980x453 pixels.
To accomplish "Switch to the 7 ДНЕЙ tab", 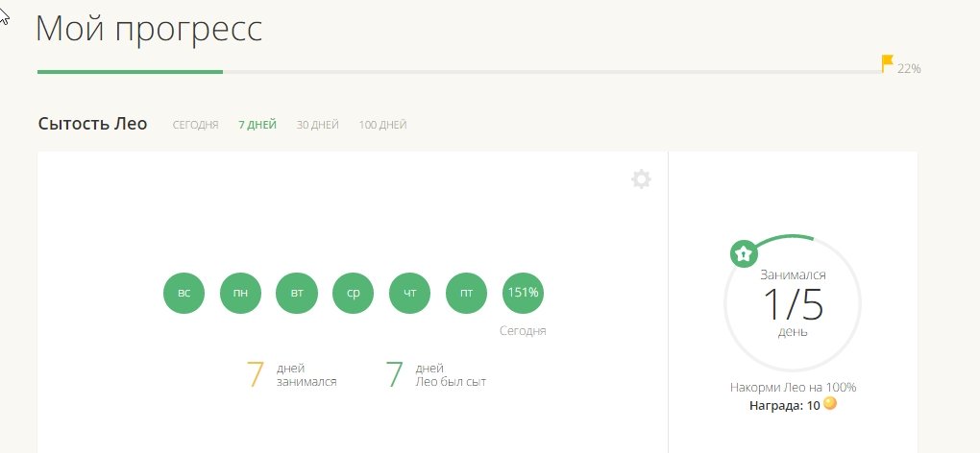I will click(x=257, y=125).
